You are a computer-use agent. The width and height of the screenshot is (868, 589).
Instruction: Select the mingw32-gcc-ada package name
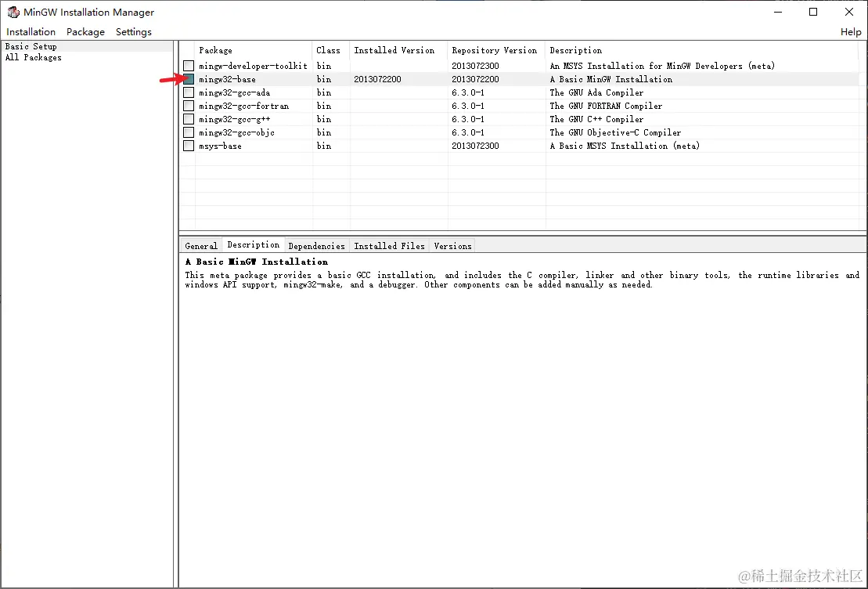235,92
